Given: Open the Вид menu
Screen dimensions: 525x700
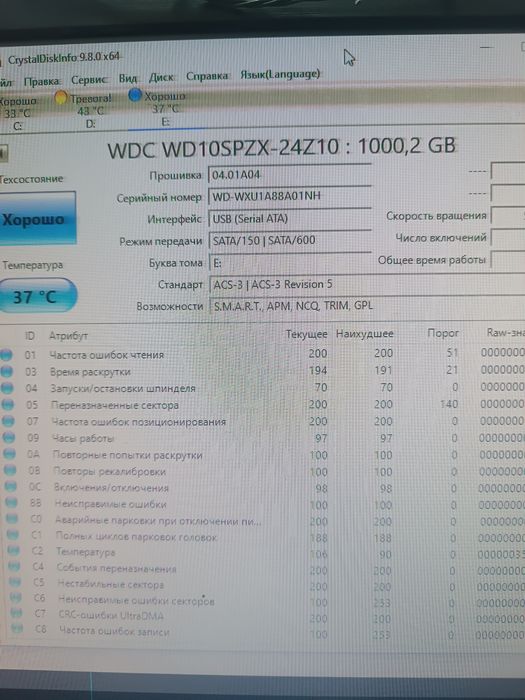Looking at the screenshot, I should tap(128, 78).
